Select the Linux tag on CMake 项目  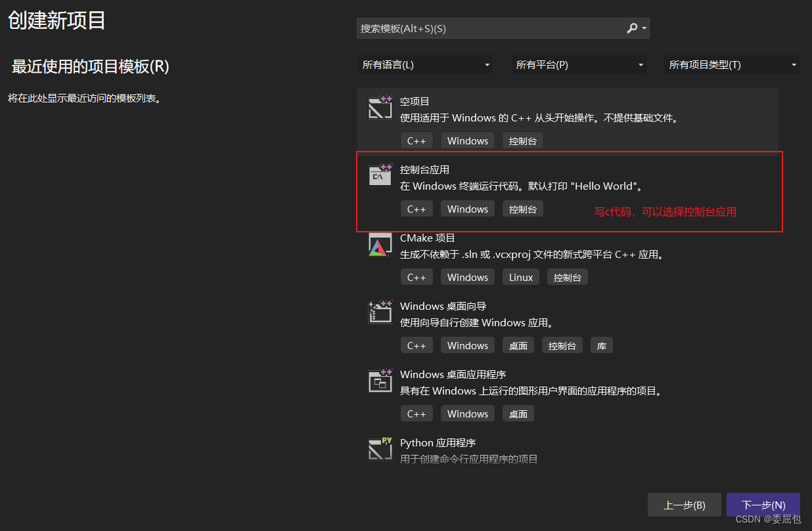(520, 276)
